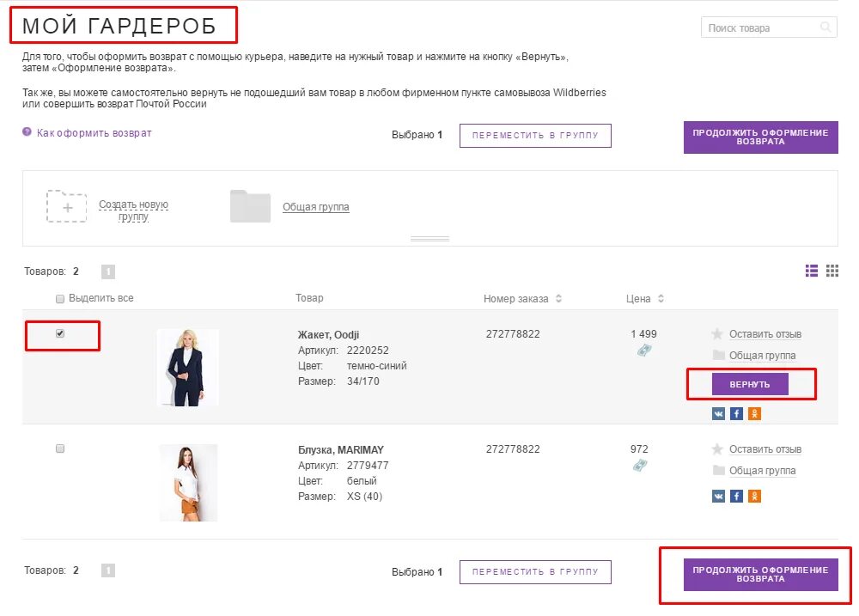The height and width of the screenshot is (616, 859).
Task: Focus the Поиск товара search field
Action: point(760,28)
